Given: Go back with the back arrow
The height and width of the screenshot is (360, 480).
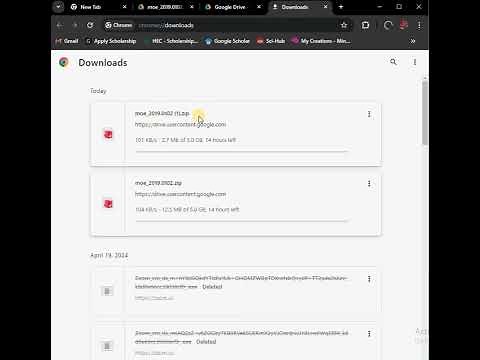Looking at the screenshot, I should (60, 25).
